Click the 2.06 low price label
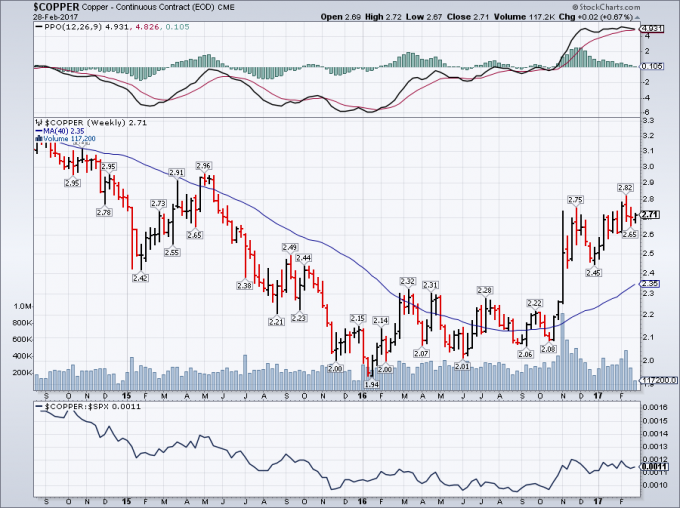 525,354
